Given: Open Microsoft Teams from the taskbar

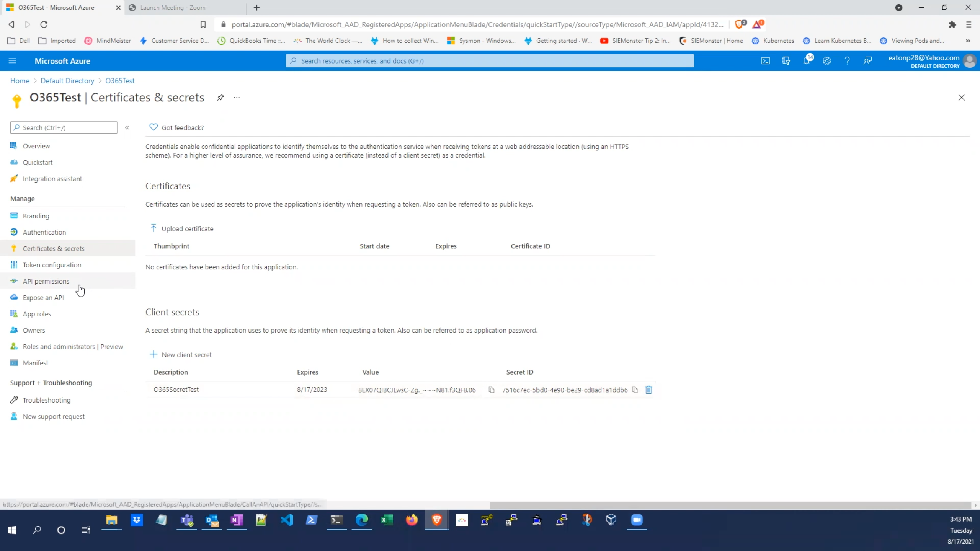Looking at the screenshot, I should pyautogui.click(x=186, y=520).
